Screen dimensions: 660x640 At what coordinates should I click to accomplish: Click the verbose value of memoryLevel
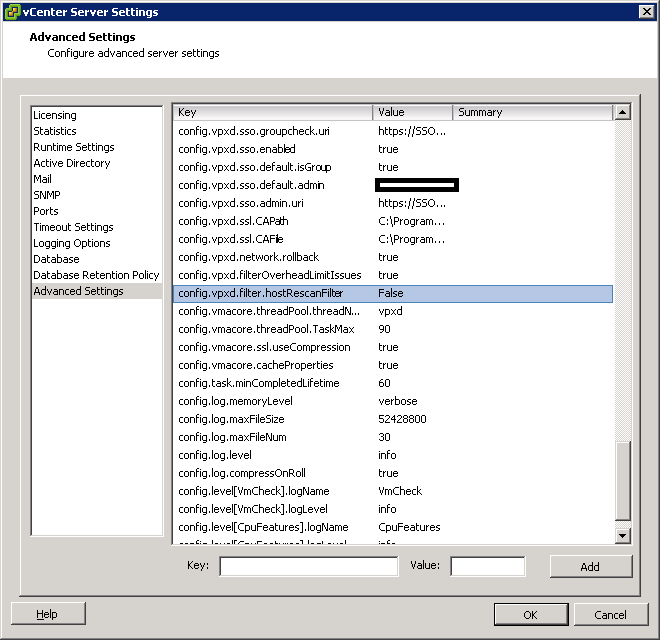[398, 402]
